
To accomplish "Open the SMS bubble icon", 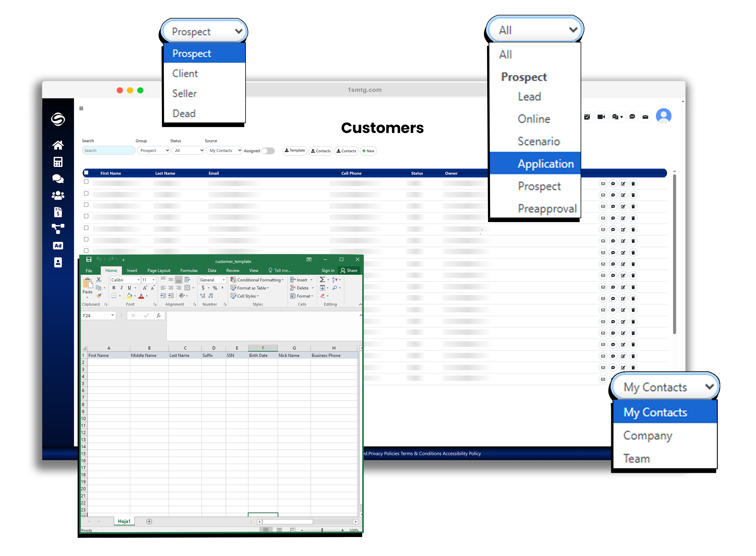I will 632,117.
